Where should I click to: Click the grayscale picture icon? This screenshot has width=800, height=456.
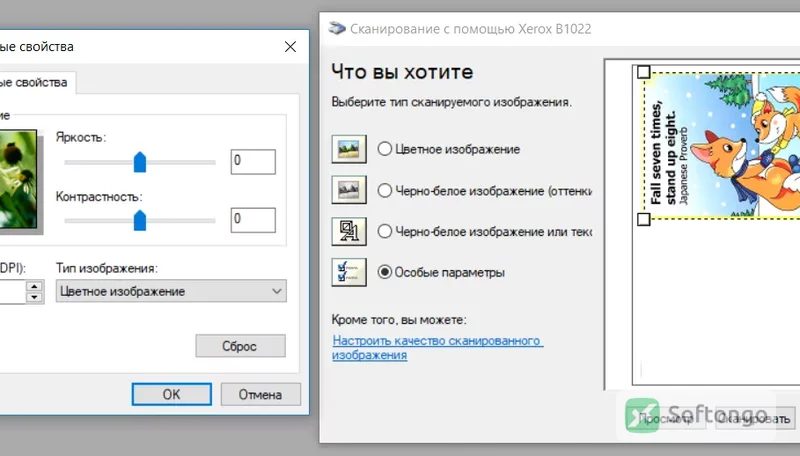click(x=349, y=190)
